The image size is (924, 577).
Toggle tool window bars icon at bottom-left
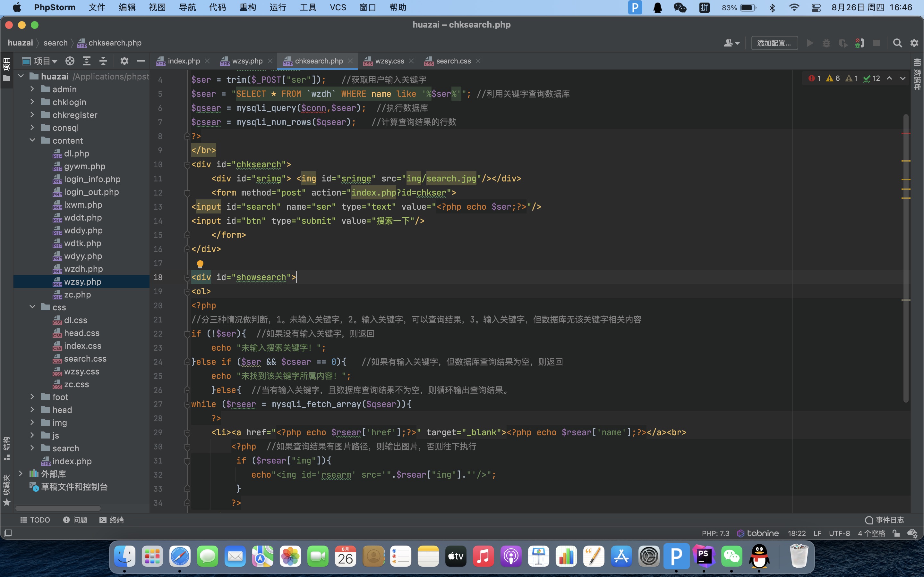8,533
